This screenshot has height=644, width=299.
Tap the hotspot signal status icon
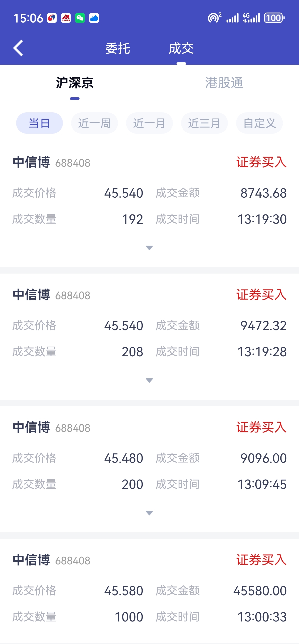[214, 18]
